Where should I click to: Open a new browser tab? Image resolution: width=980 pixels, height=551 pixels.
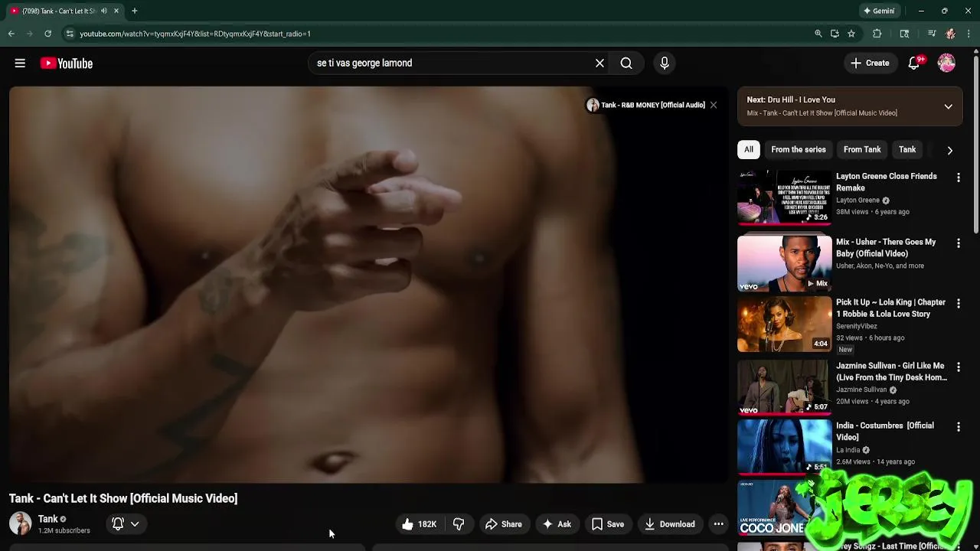[x=134, y=11]
